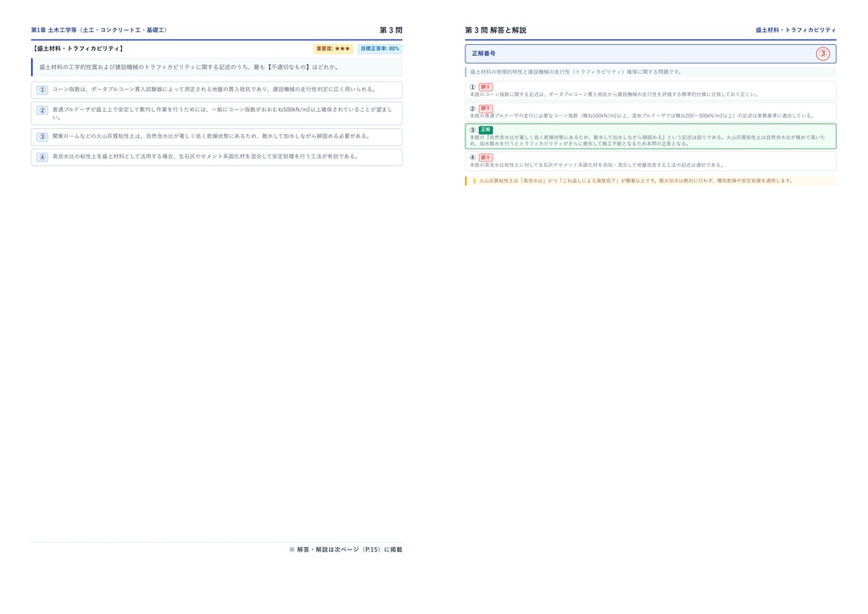Click the 重要度 ★★★ badge

coord(333,48)
